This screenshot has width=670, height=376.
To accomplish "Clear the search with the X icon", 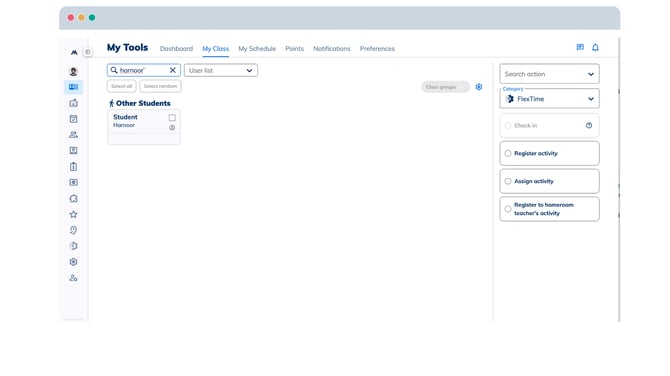I will coord(173,70).
